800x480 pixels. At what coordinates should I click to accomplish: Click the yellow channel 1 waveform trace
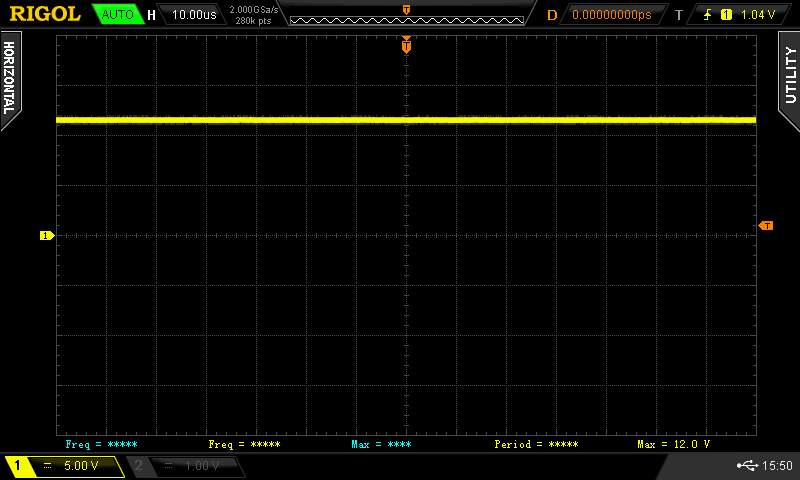click(x=300, y=120)
